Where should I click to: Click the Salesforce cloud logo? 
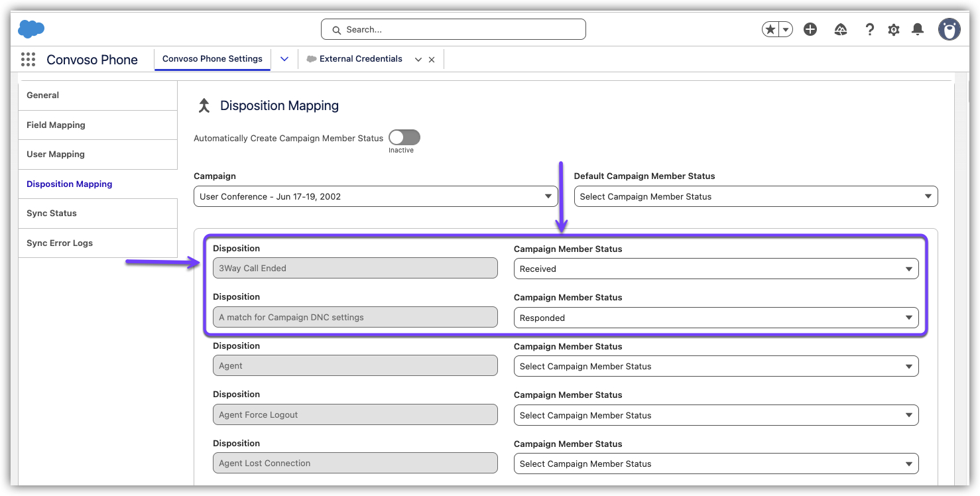point(31,29)
